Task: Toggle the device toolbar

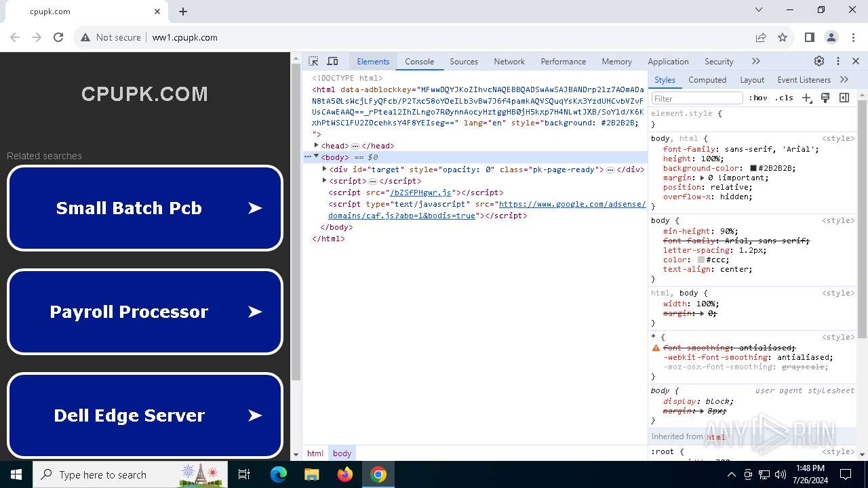Action: (x=332, y=61)
